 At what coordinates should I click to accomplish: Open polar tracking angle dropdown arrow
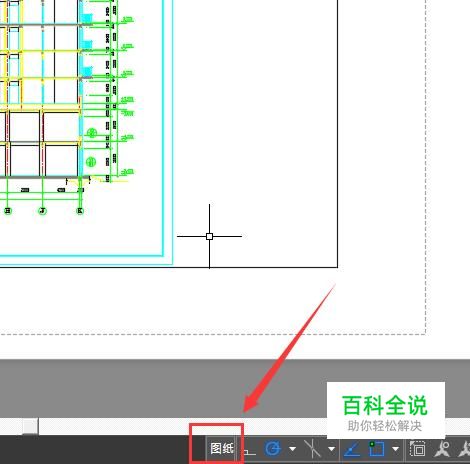(x=292, y=449)
